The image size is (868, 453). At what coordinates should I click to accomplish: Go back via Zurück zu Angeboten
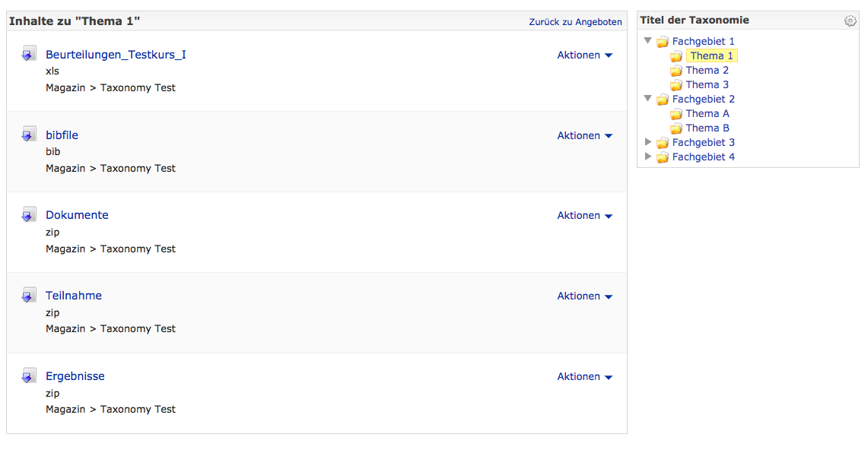[x=575, y=22]
